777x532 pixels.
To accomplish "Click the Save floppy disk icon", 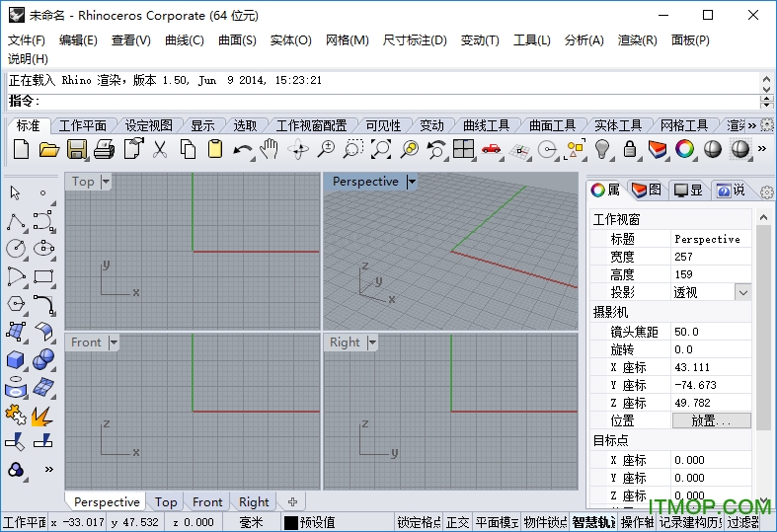I will pos(77,149).
